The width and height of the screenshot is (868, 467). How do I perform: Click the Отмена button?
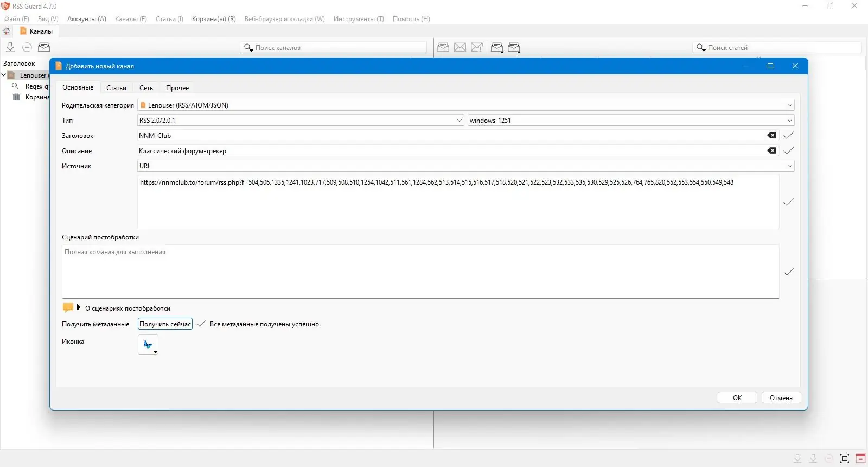tap(781, 398)
